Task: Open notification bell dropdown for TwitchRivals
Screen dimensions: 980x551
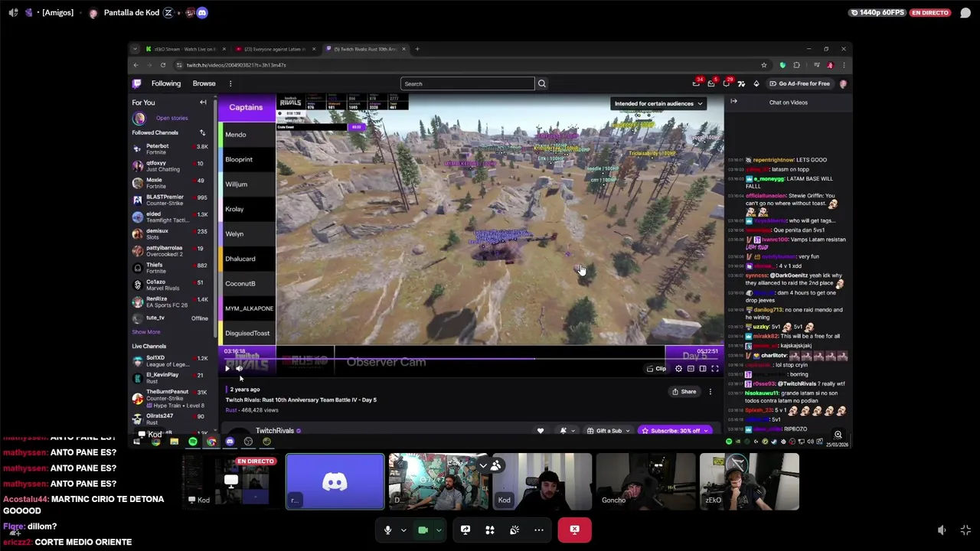Action: pyautogui.click(x=567, y=431)
